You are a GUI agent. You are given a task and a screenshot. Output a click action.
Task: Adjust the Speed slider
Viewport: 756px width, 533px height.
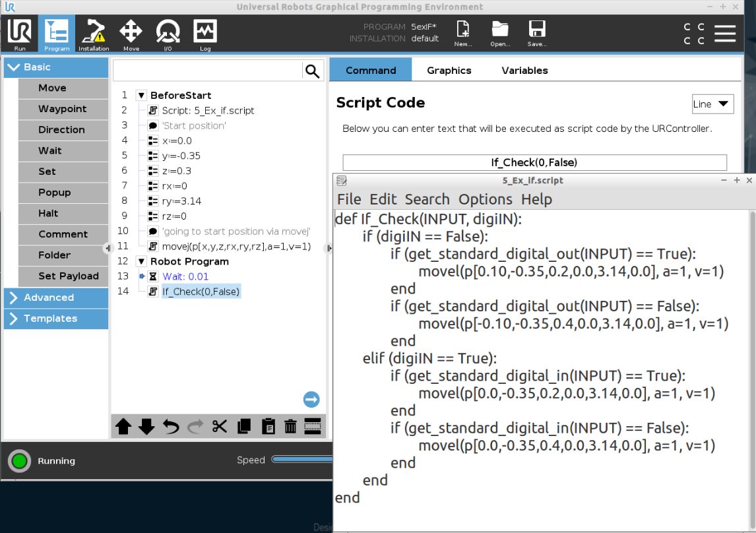[302, 459]
